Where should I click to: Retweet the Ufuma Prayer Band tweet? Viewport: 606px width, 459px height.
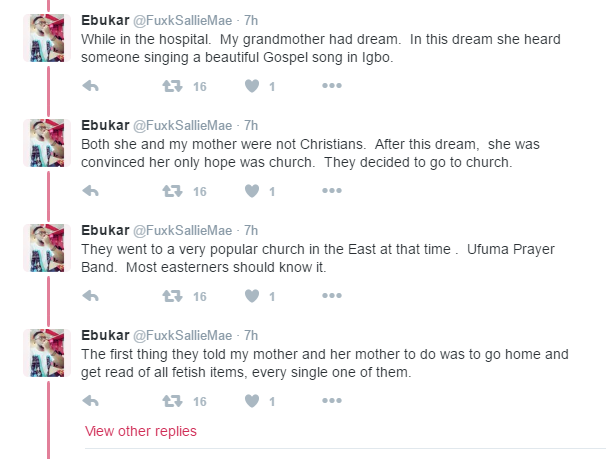173,296
